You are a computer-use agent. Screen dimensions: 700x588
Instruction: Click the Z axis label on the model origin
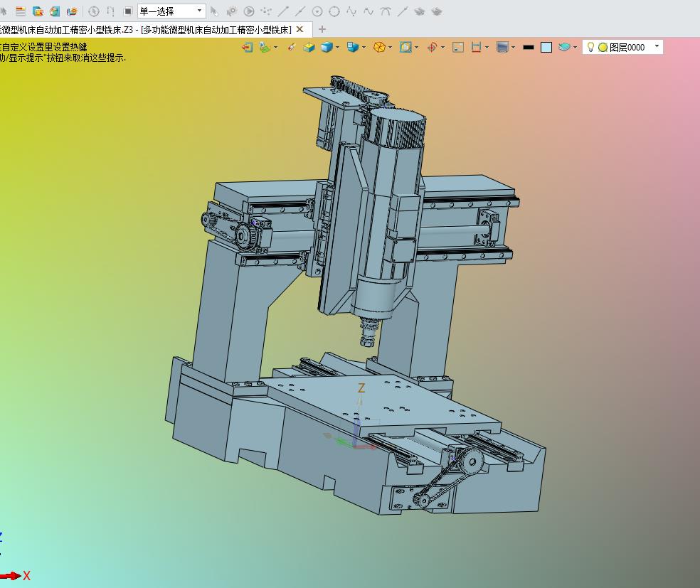click(x=361, y=388)
